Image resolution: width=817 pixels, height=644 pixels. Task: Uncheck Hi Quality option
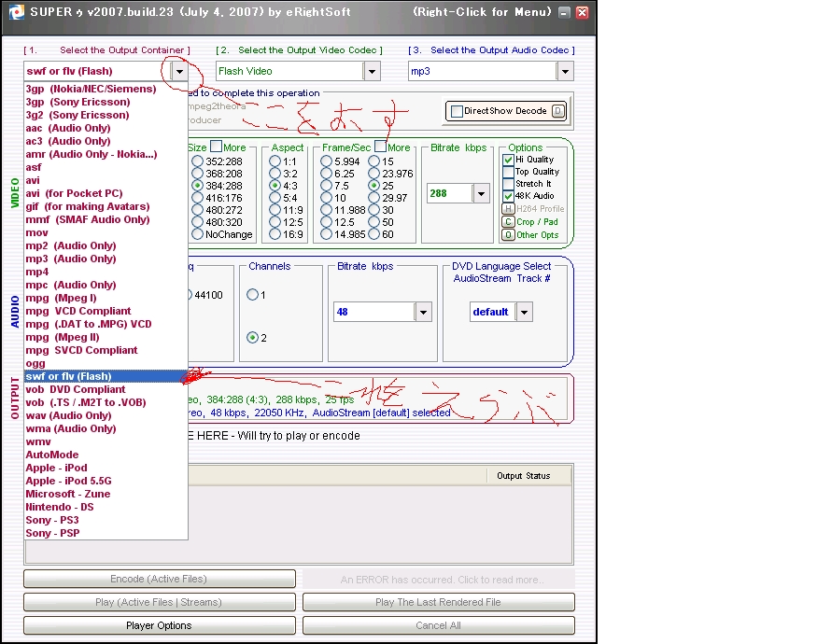(508, 160)
